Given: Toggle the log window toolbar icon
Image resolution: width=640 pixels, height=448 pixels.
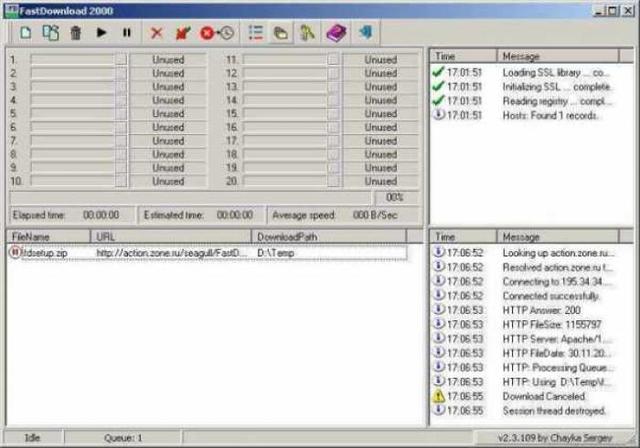Looking at the screenshot, I should click(281, 33).
